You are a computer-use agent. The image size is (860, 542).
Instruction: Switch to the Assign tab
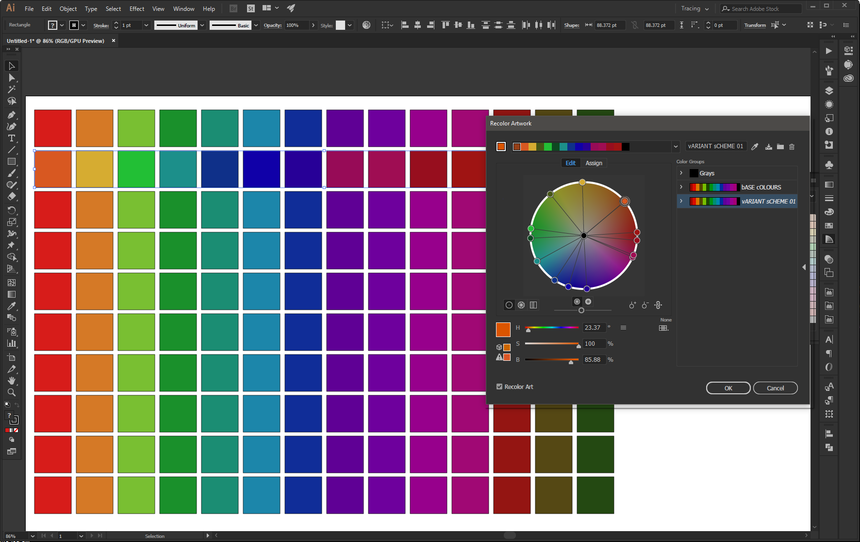tap(594, 163)
